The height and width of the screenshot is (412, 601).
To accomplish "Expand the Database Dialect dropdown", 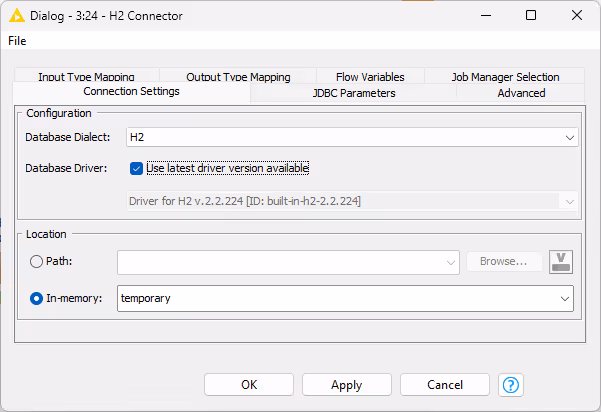I will click(x=569, y=137).
